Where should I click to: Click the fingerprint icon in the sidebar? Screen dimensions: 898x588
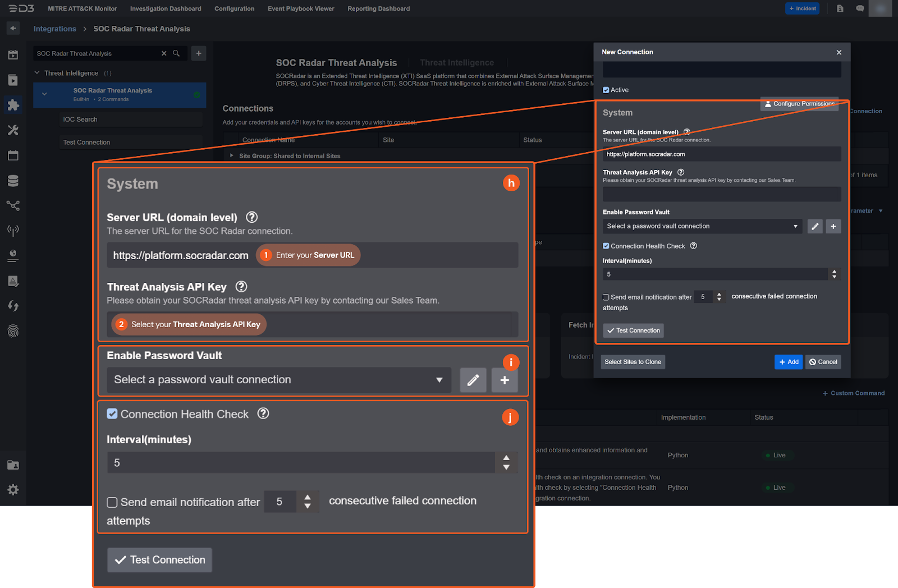[13, 331]
